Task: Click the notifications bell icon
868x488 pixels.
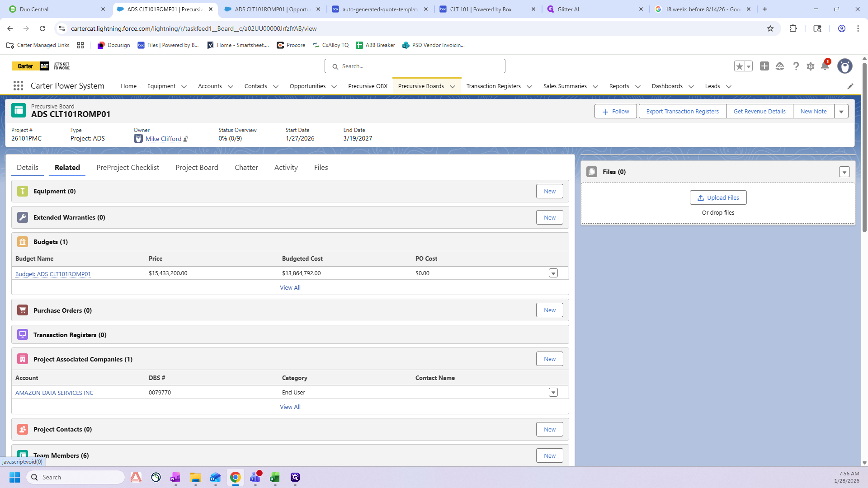Action: pos(825,66)
